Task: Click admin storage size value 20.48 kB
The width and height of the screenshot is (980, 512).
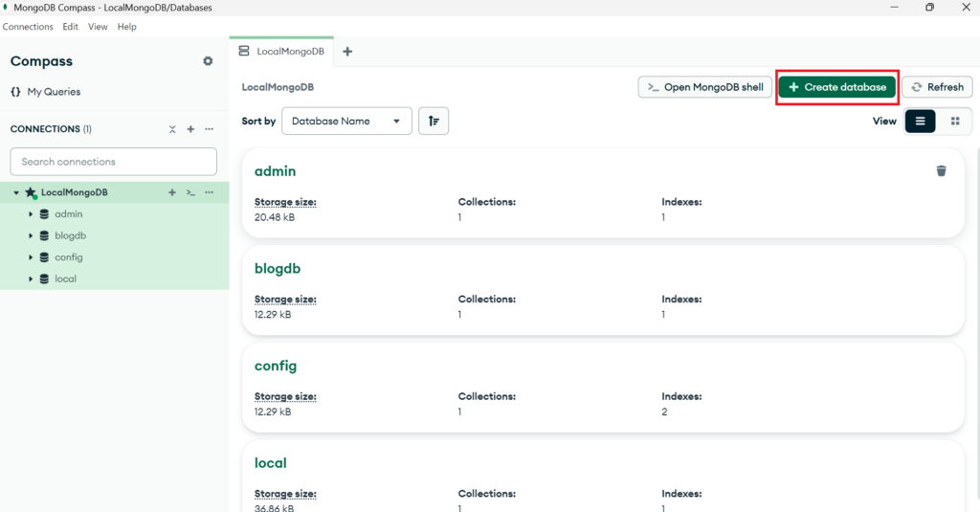Action: 275,217
